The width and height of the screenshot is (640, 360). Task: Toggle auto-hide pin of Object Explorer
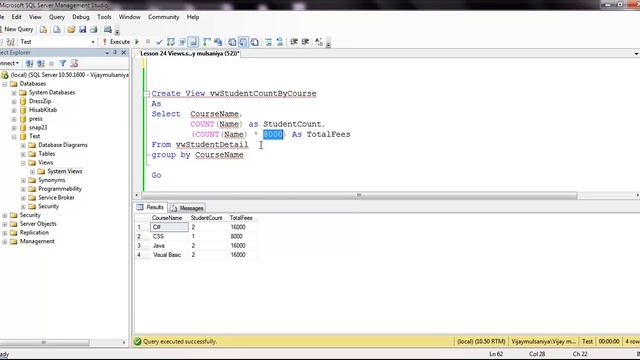pyautogui.click(x=115, y=52)
